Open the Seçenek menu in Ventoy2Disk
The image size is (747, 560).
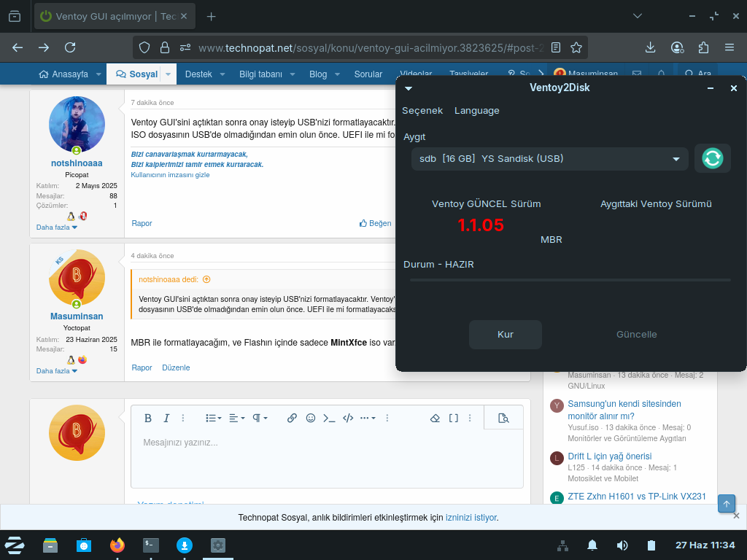422,111
